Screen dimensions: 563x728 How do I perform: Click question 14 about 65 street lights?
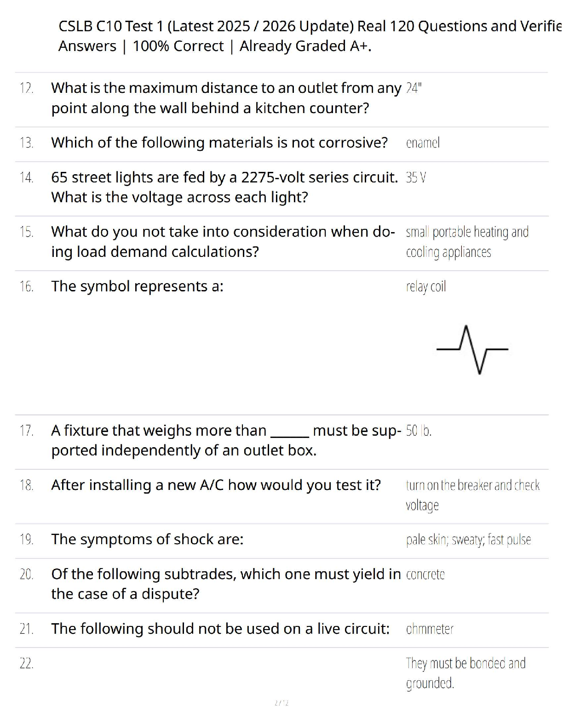pos(224,187)
